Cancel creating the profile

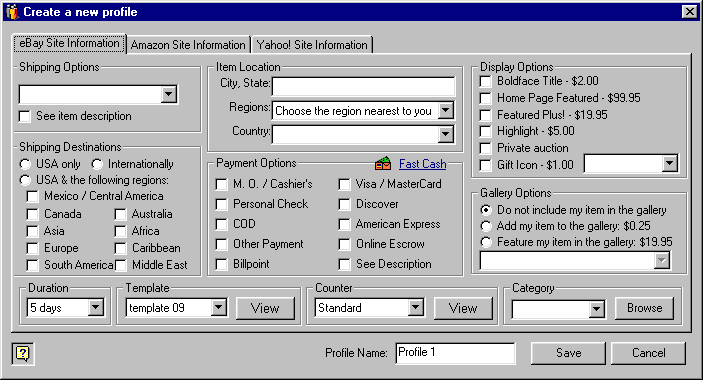(648, 353)
